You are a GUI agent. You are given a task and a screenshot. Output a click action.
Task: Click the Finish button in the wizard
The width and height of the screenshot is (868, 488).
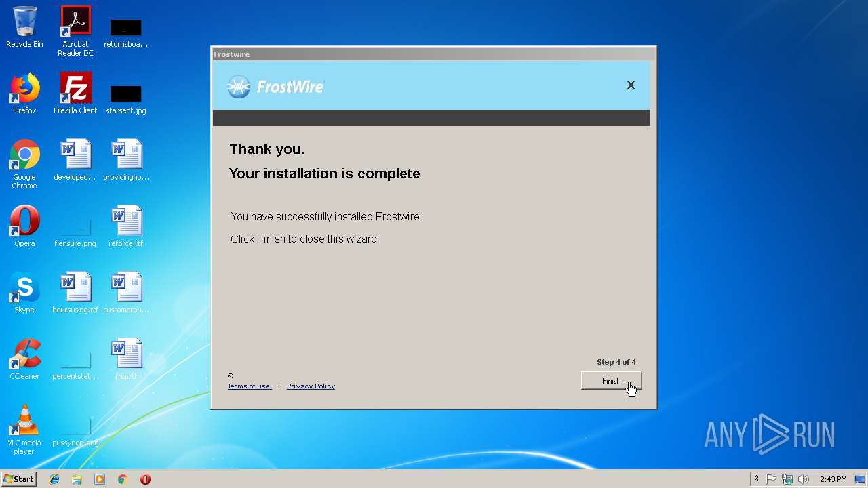(x=611, y=381)
